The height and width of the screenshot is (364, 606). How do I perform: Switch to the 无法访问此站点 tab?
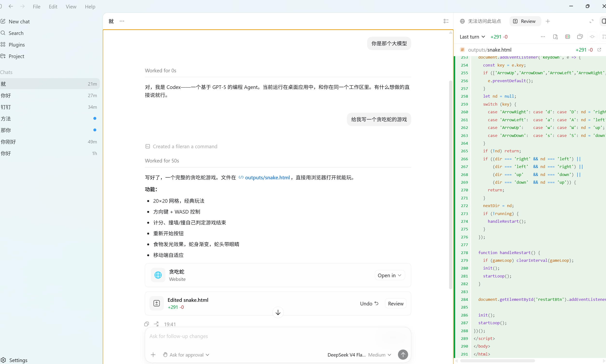481,21
